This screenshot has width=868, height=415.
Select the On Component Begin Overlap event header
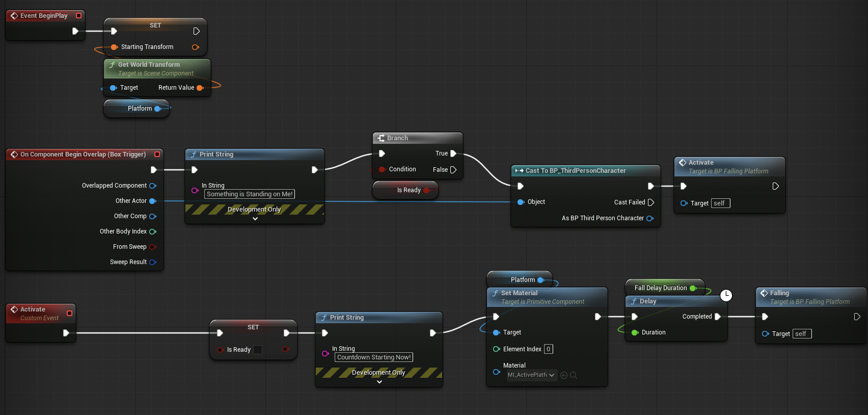click(x=85, y=154)
